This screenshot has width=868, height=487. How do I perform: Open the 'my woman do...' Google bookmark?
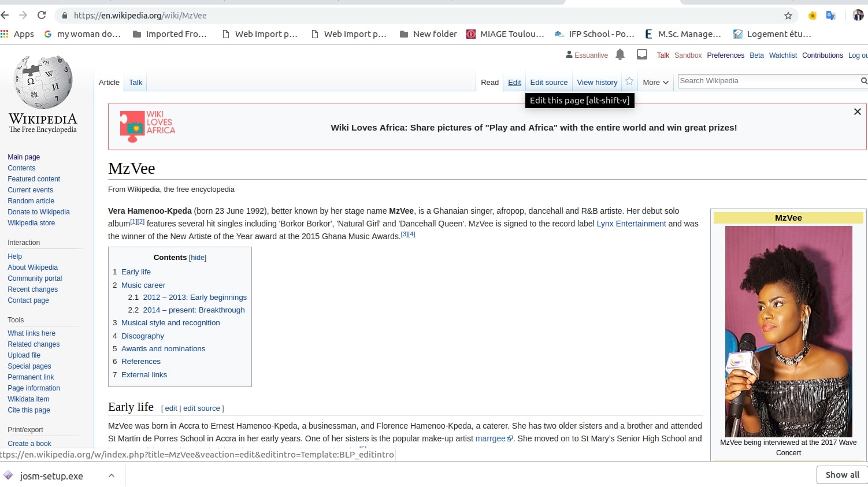click(83, 34)
